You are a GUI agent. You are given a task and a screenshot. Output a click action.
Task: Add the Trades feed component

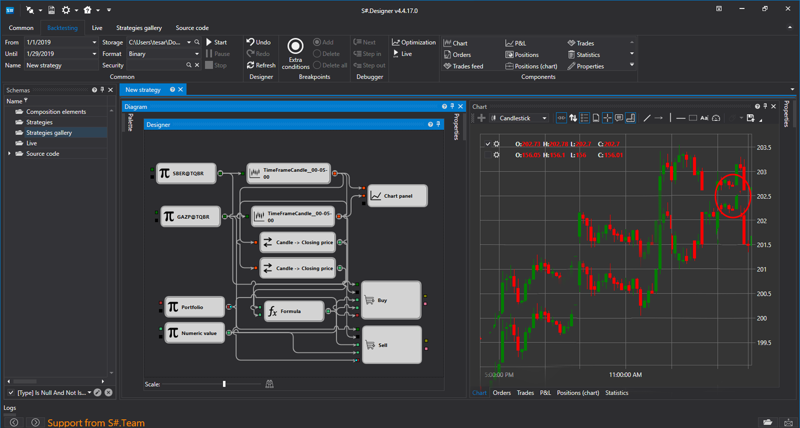[x=463, y=66]
